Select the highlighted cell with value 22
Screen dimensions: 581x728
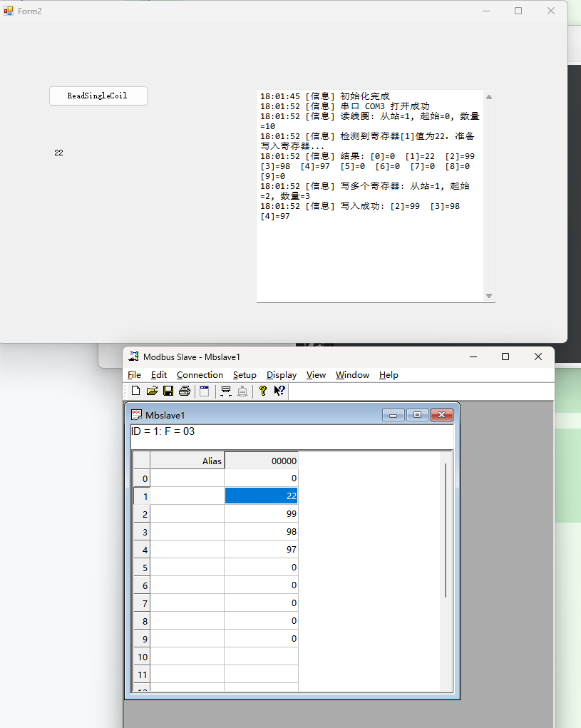tap(261, 496)
